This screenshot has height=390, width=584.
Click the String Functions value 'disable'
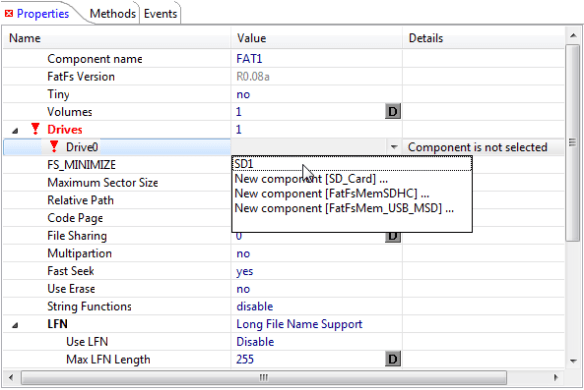(255, 307)
